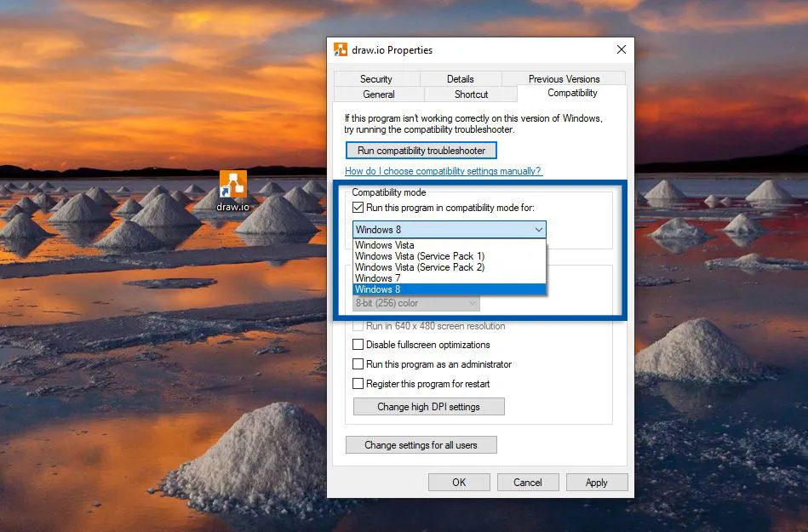Click 'Run compatibility troubleshooter'
The width and height of the screenshot is (808, 532).
coord(421,150)
